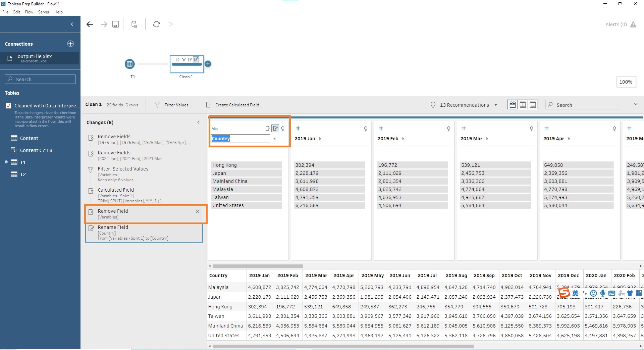Click the undo back arrow
The height and width of the screenshot is (350, 644).
tap(90, 24)
